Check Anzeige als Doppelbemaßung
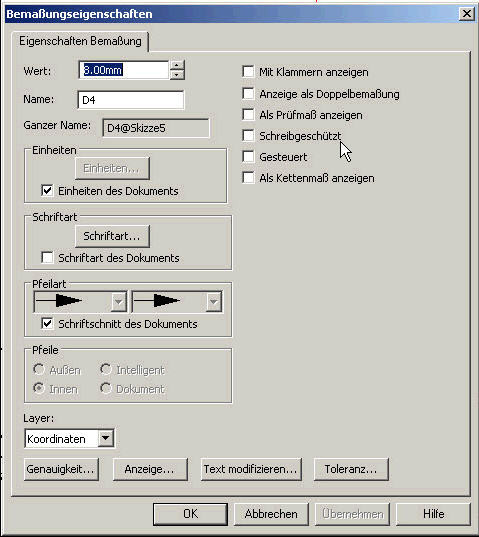 (x=248, y=93)
